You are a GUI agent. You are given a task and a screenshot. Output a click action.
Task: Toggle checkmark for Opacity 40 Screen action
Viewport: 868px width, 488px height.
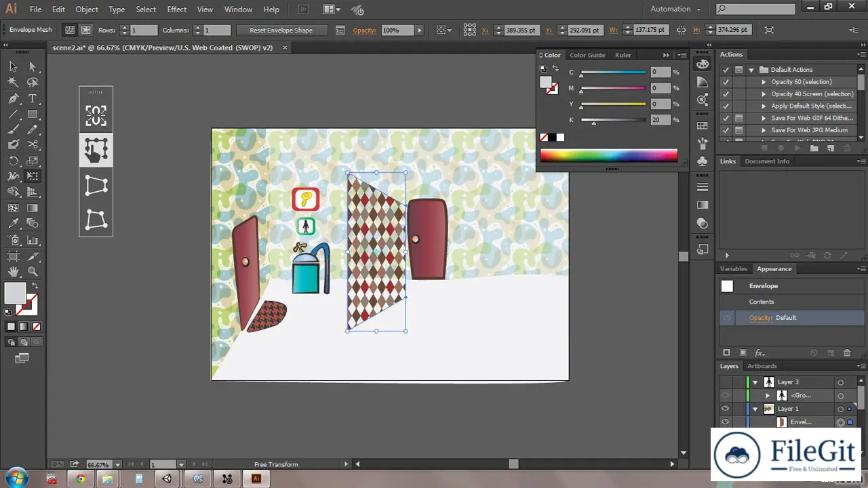pos(726,94)
